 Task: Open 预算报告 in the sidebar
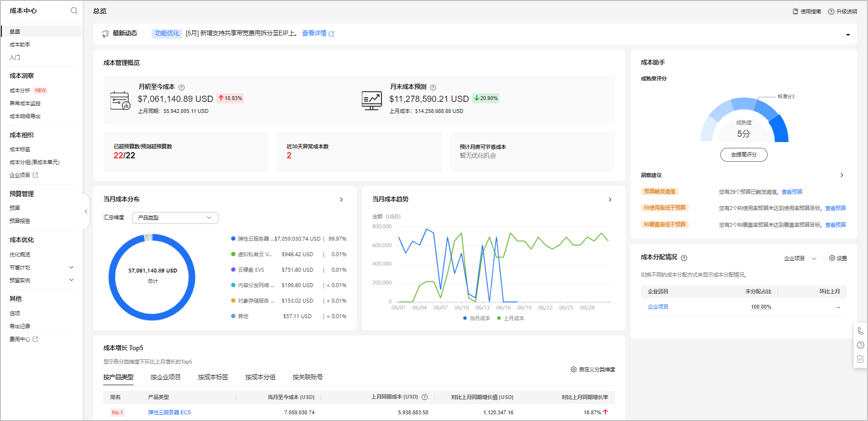click(x=20, y=221)
